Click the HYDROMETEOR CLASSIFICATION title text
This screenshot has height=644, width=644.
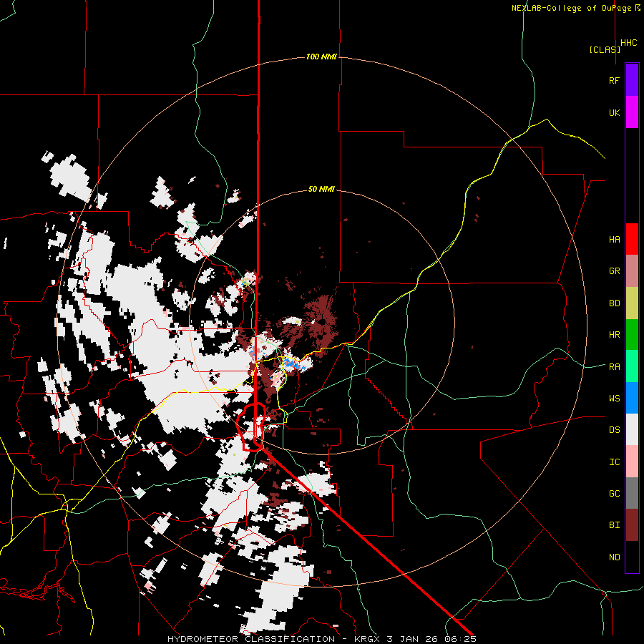click(x=251, y=639)
